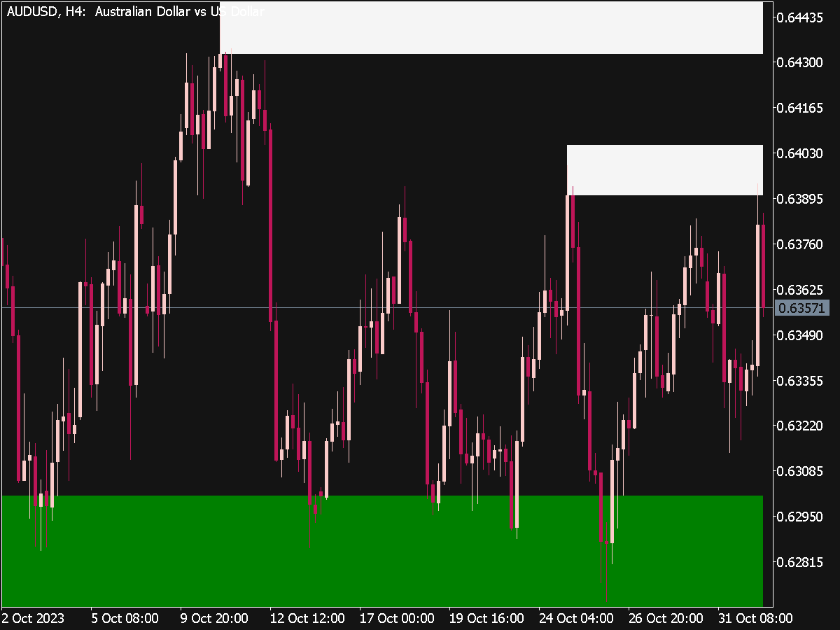The width and height of the screenshot is (840, 630).
Task: Select the topmost white resistance zone
Action: (490, 28)
